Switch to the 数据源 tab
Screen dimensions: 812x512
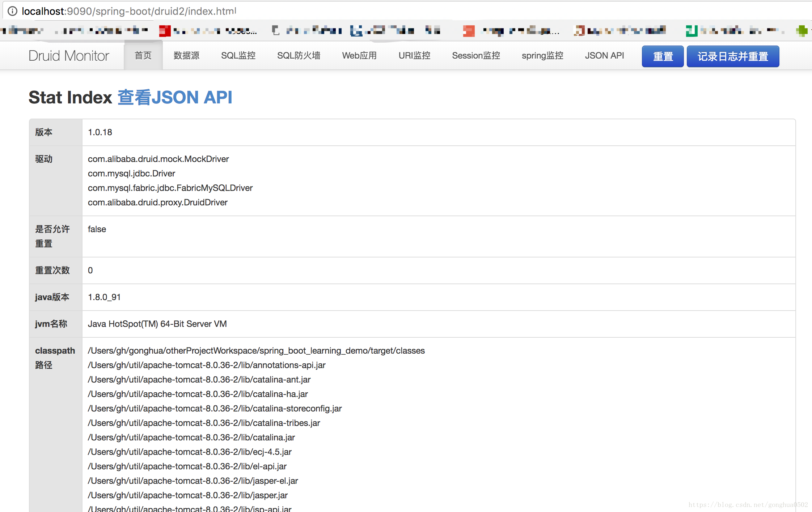186,56
